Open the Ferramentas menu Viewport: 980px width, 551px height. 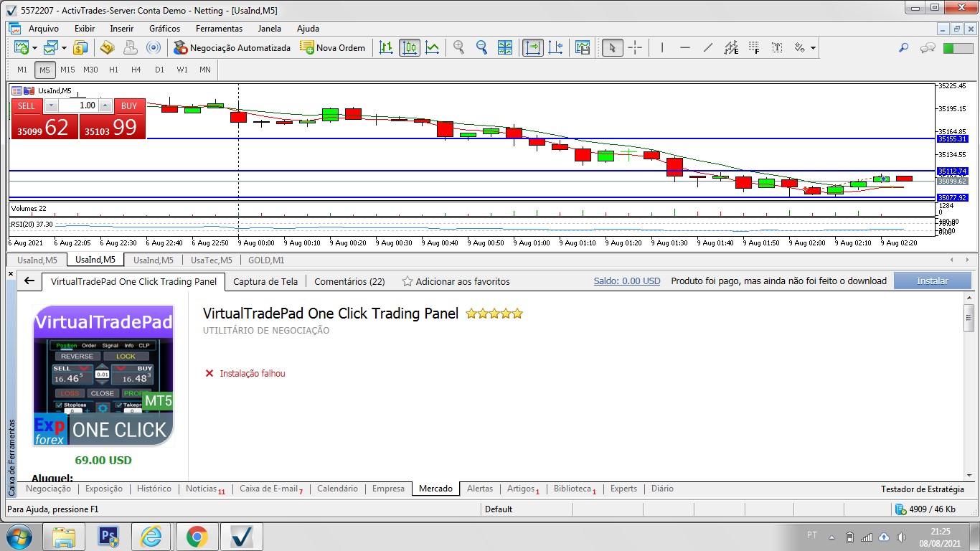[x=219, y=29]
